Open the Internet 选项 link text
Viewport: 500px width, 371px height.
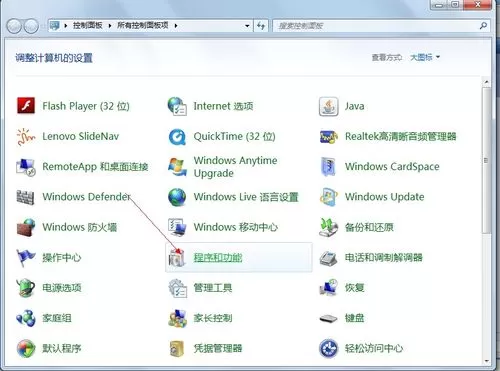[x=223, y=106]
